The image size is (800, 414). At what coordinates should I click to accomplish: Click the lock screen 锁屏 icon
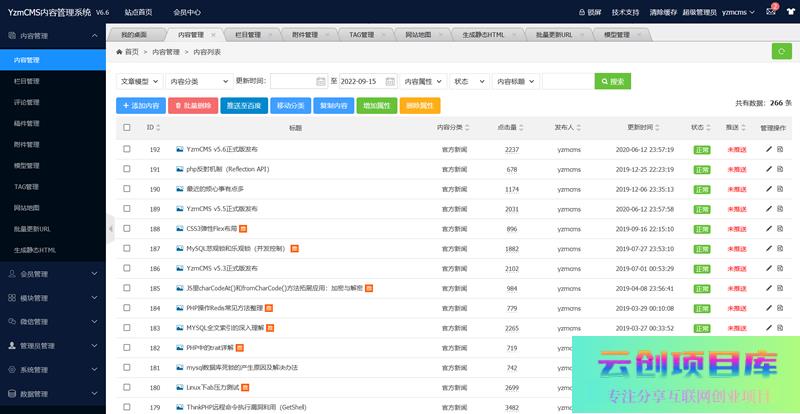pyautogui.click(x=582, y=12)
